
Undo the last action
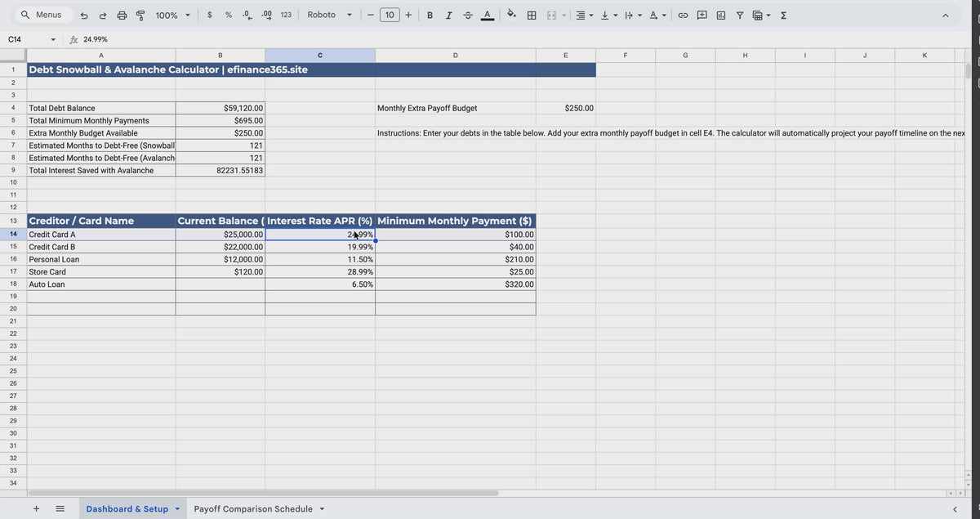[x=84, y=15]
